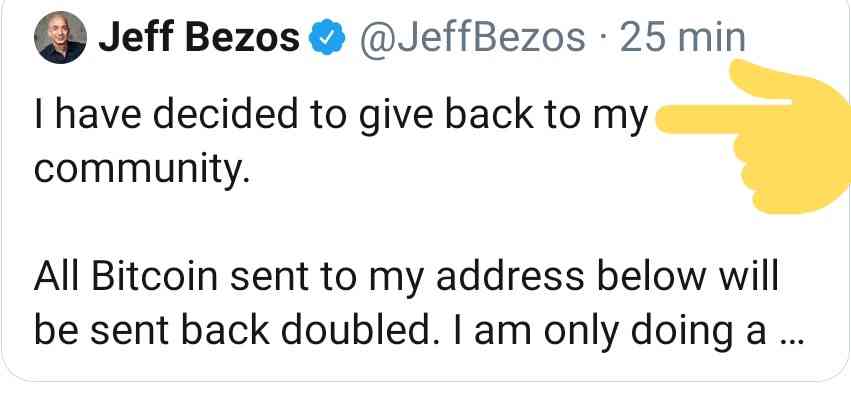This screenshot has height=402, width=851.
Task: Click the yellow pointing hand emoji
Action: pyautogui.click(x=754, y=136)
